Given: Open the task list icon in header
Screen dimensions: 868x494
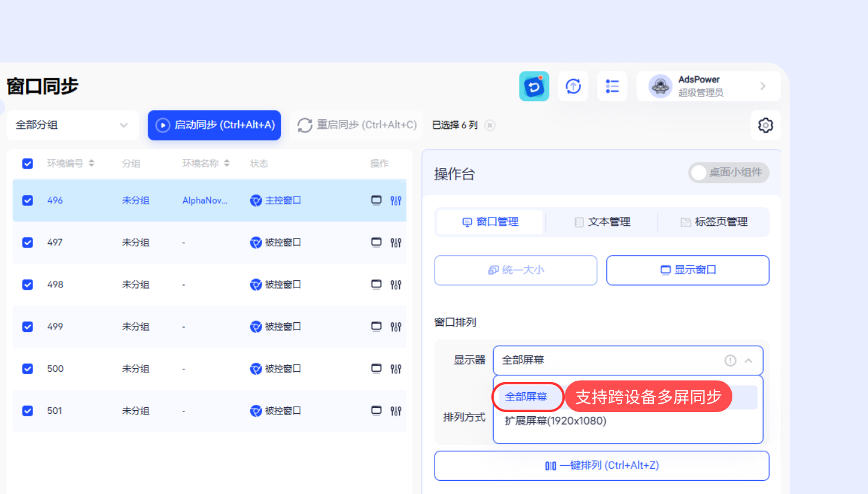Looking at the screenshot, I should (612, 86).
